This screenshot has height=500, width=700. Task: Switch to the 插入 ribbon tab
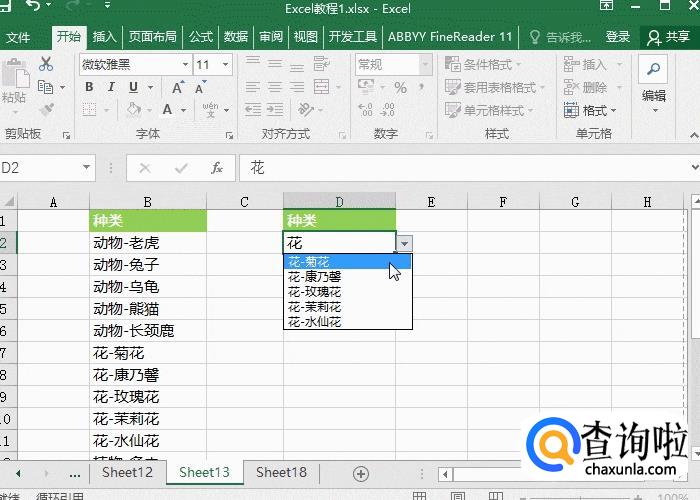point(104,37)
